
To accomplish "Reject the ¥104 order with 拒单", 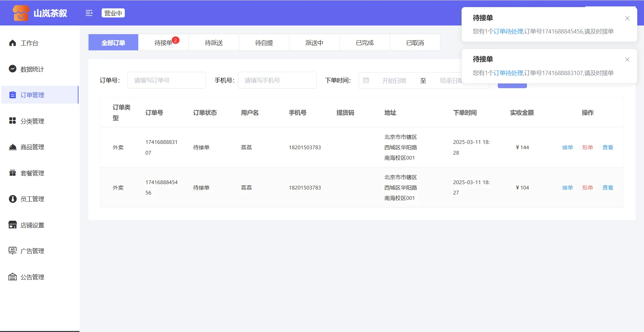I will pos(587,187).
